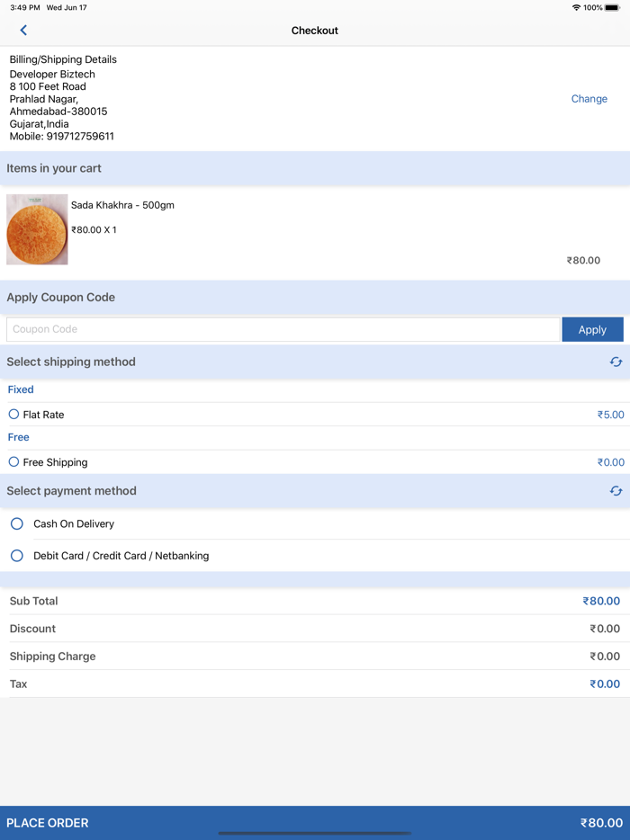Tap the battery status icon
Image resolution: width=630 pixels, height=840 pixels.
coord(613,7)
